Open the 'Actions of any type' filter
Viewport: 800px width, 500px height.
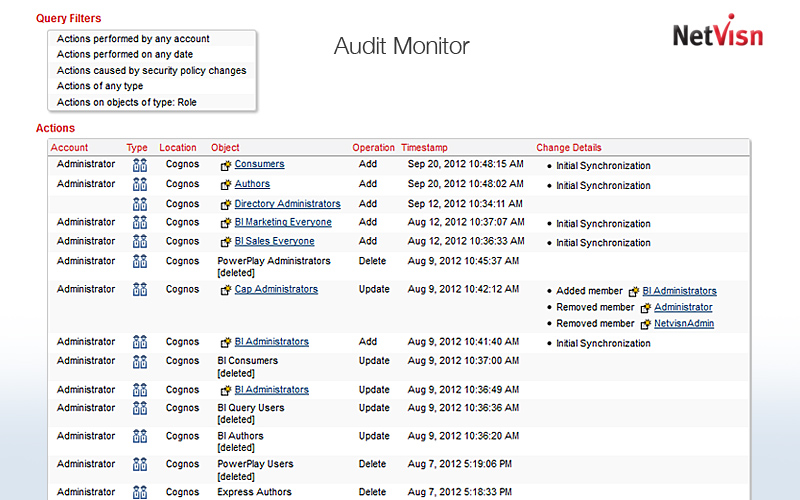[x=100, y=86]
